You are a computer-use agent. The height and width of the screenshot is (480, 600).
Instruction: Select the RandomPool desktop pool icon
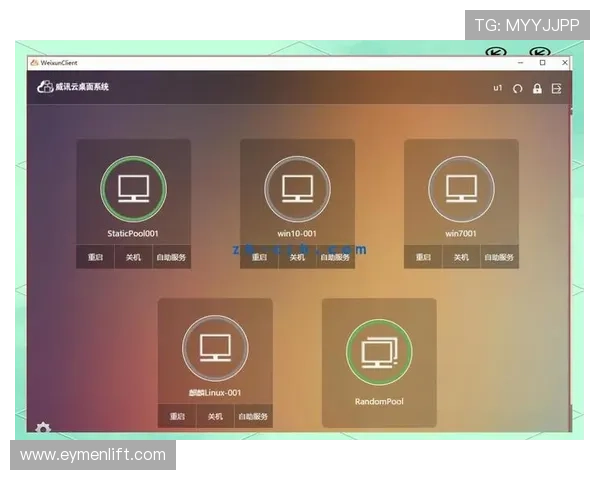pos(379,352)
